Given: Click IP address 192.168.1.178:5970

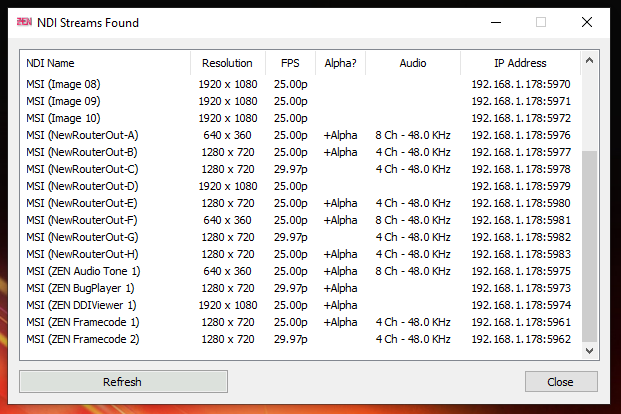Looking at the screenshot, I should click(x=521, y=84).
